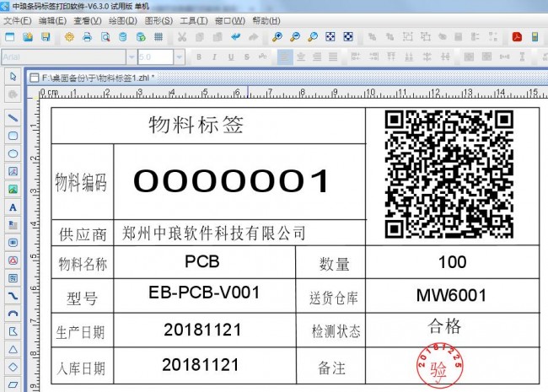Select the triangle shape tool

[x=13, y=349]
